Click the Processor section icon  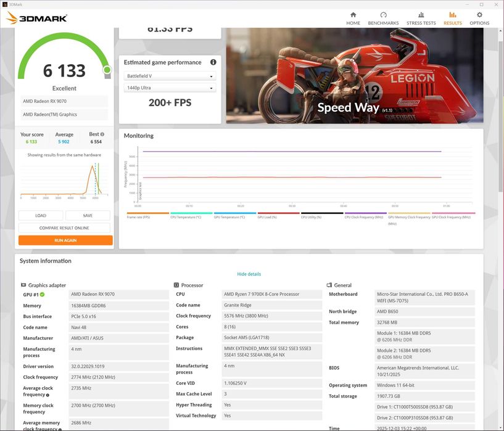coord(176,285)
